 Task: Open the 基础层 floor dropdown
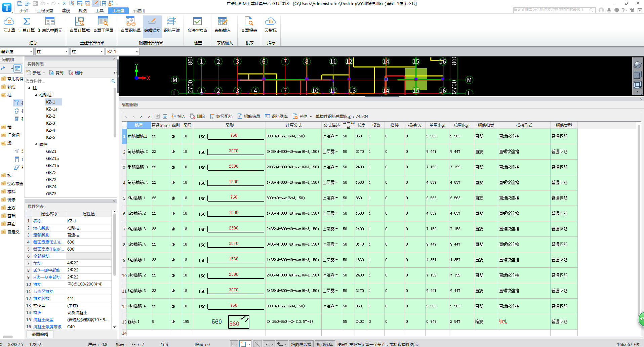[x=31, y=51]
